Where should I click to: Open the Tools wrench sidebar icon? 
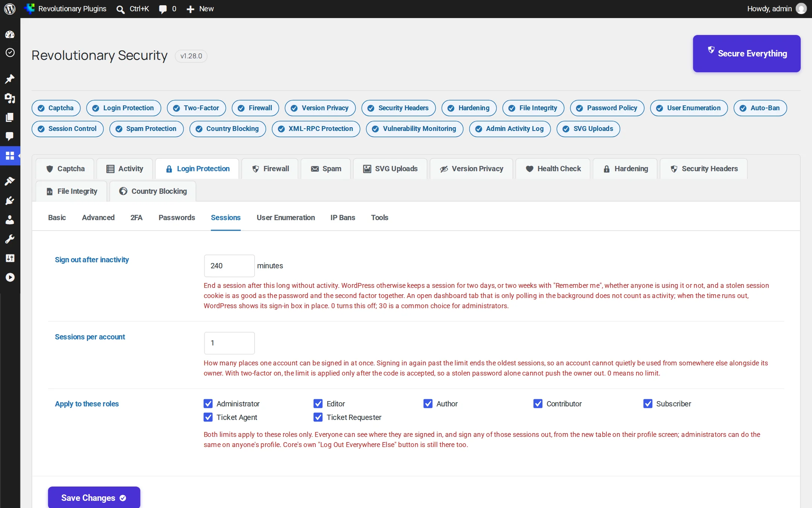[10, 239]
